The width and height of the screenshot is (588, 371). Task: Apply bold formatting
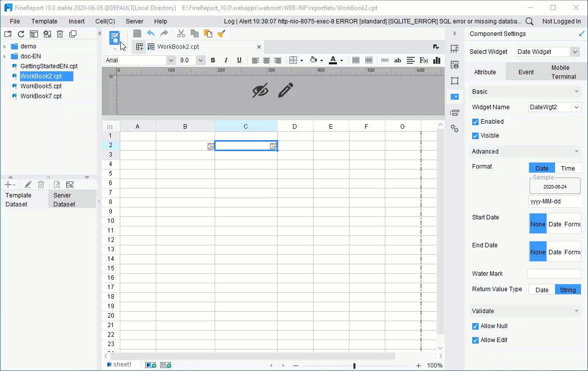(213, 60)
